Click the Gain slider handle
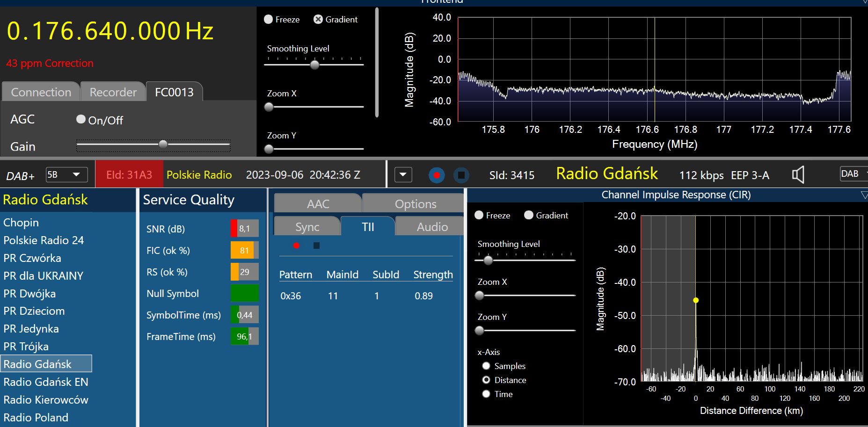The height and width of the screenshot is (427, 868). [x=163, y=145]
